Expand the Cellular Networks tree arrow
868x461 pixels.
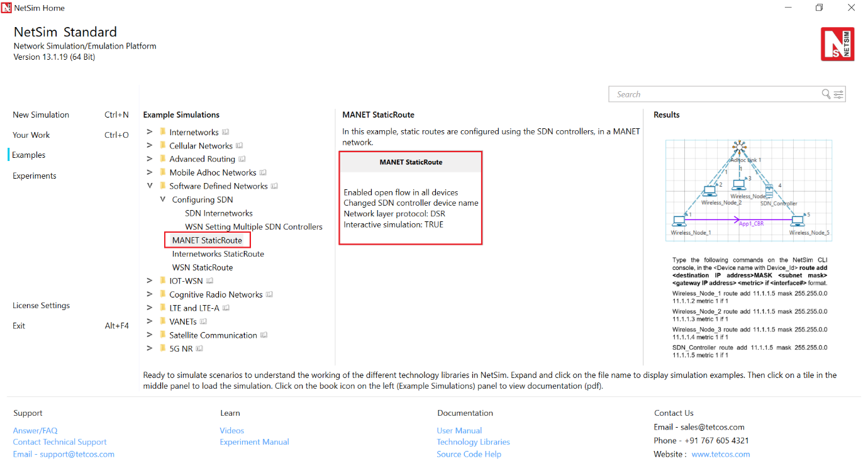150,146
